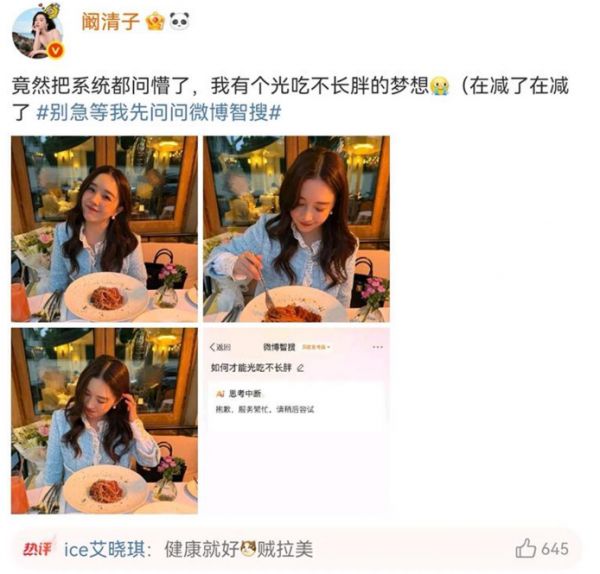The width and height of the screenshot is (600, 574).
Task: Open commenter ice艾晓琪's profile
Action: coord(104,549)
